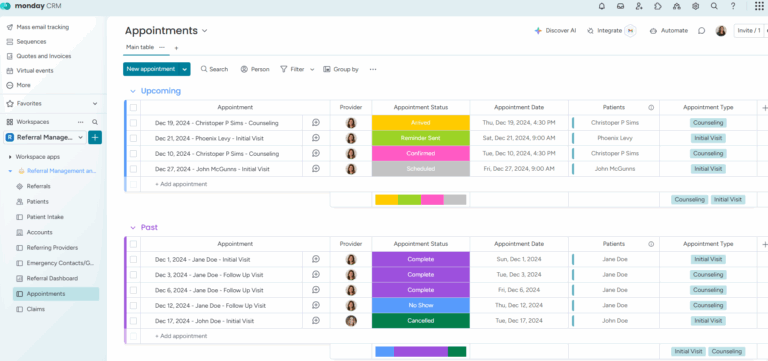The height and width of the screenshot is (361, 768).
Task: Open the notifications bell
Action: point(601,6)
